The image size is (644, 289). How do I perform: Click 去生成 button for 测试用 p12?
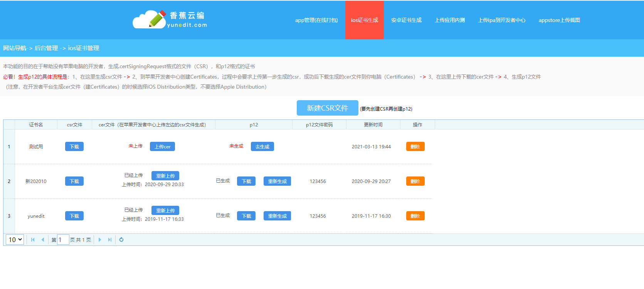pyautogui.click(x=262, y=146)
